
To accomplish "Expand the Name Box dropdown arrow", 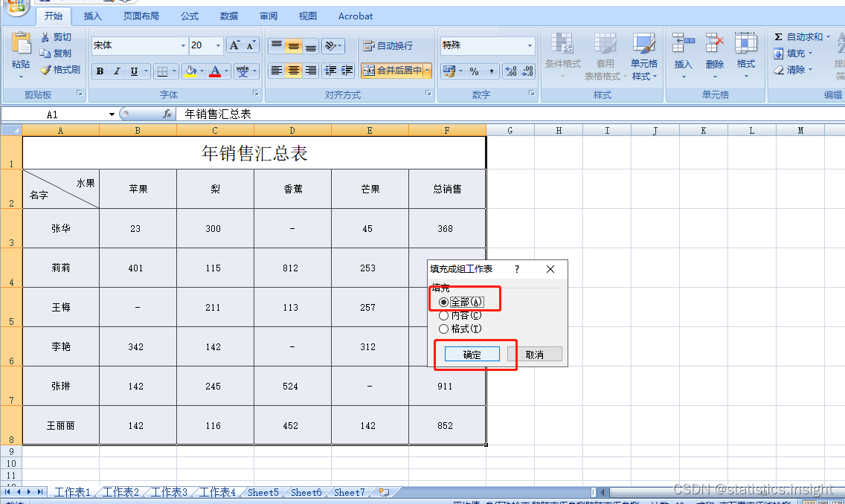I will [x=112, y=114].
